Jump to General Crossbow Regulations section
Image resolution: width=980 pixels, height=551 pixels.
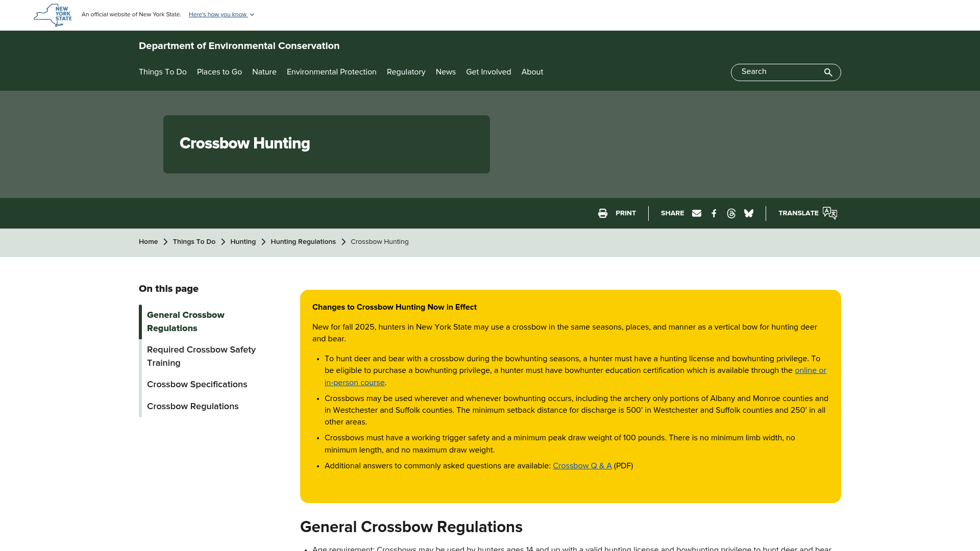(x=186, y=322)
